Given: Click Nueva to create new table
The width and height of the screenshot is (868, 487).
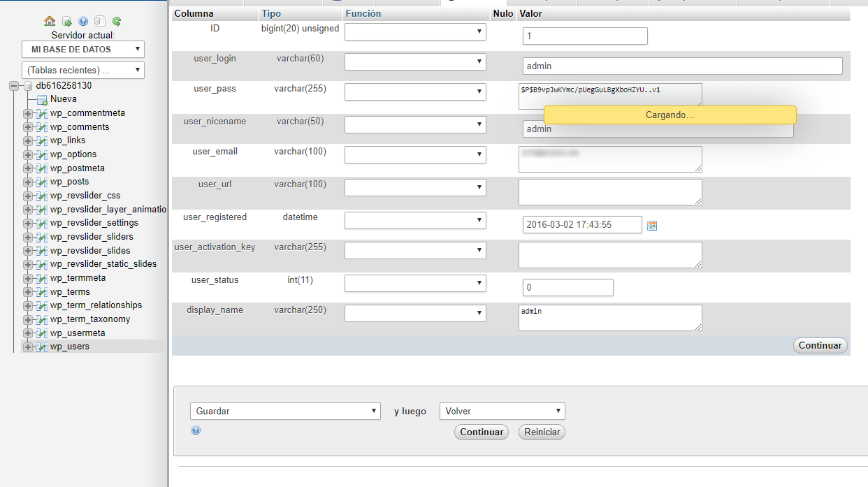Looking at the screenshot, I should click(x=63, y=99).
